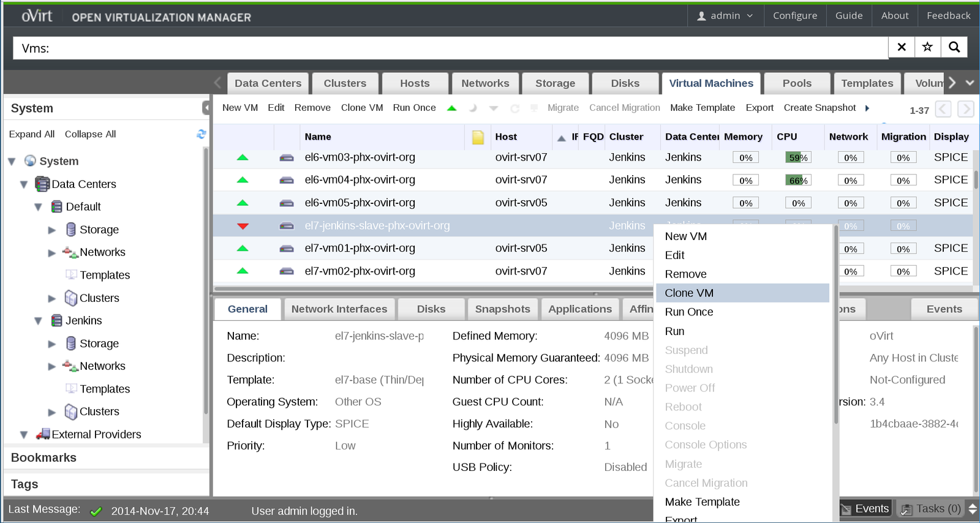This screenshot has height=523, width=980.
Task: Collapse the Default data center node
Action: (38, 207)
